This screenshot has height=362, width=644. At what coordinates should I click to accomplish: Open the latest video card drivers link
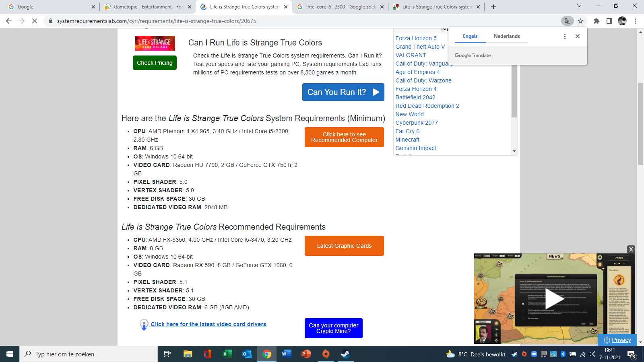pos(208,324)
